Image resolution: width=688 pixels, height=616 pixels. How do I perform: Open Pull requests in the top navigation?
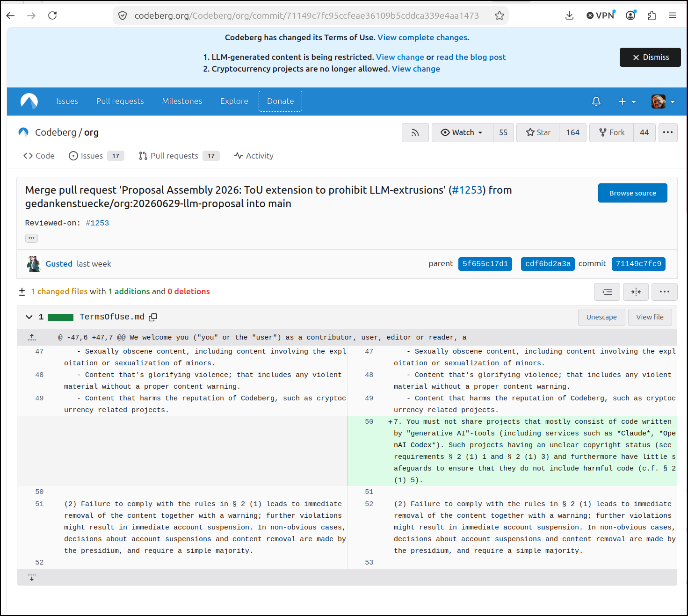pos(120,101)
